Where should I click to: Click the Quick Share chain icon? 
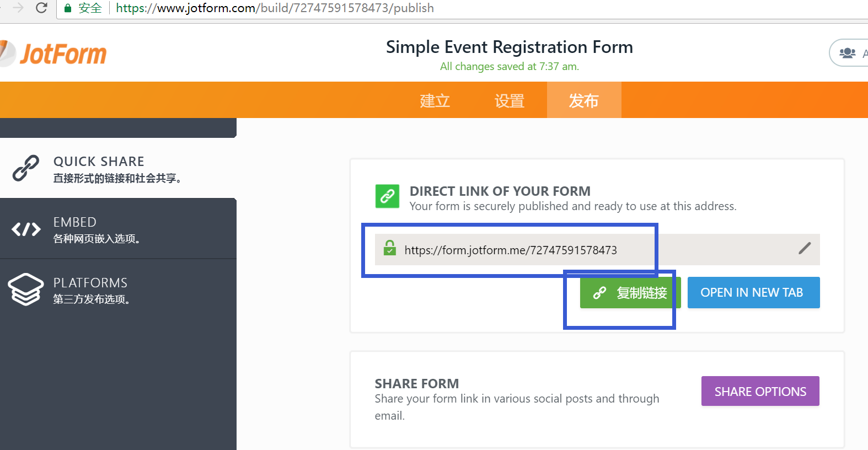pos(26,168)
